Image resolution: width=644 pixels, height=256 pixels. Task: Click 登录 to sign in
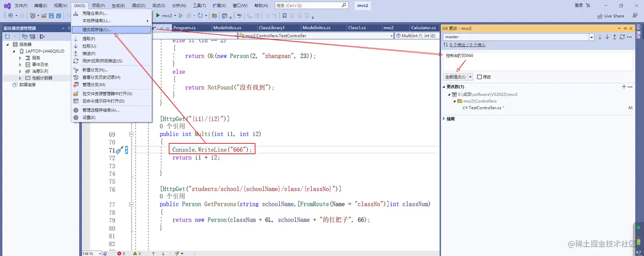[x=579, y=6]
